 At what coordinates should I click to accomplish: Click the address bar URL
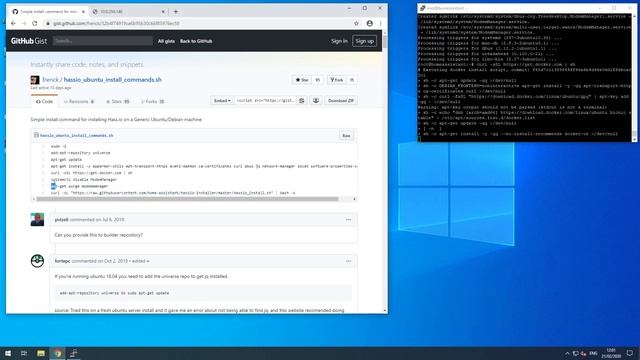coord(116,24)
